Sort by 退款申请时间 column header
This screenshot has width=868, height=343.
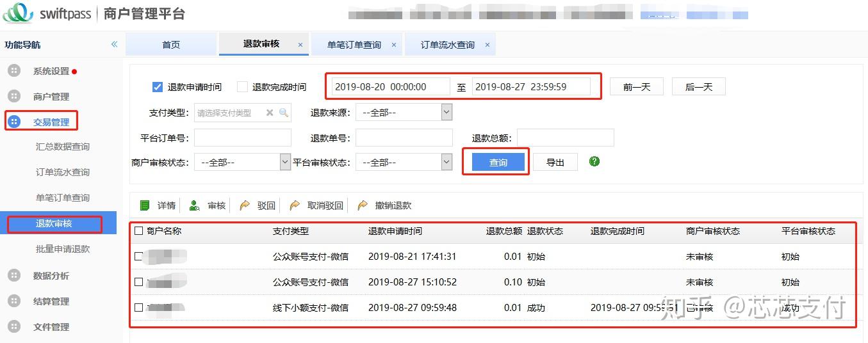[395, 231]
